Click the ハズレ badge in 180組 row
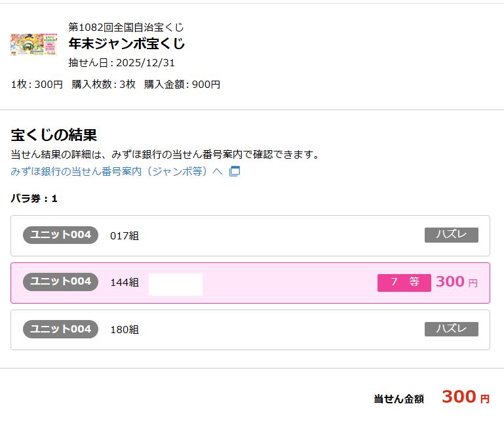 (451, 329)
